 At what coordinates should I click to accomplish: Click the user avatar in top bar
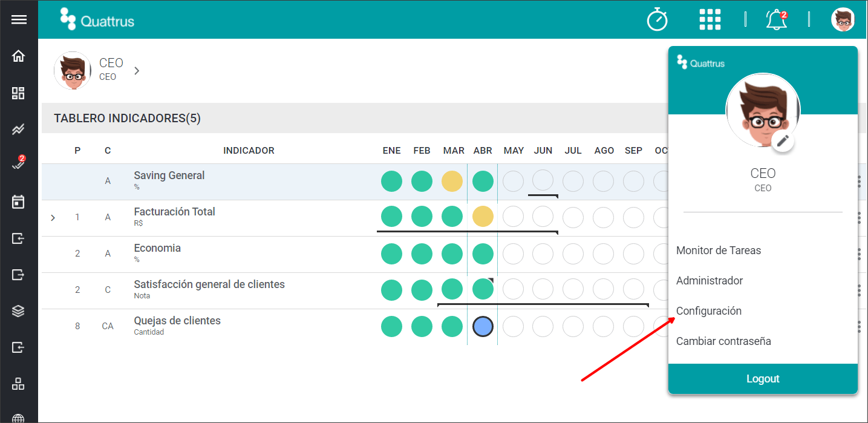[x=843, y=19]
